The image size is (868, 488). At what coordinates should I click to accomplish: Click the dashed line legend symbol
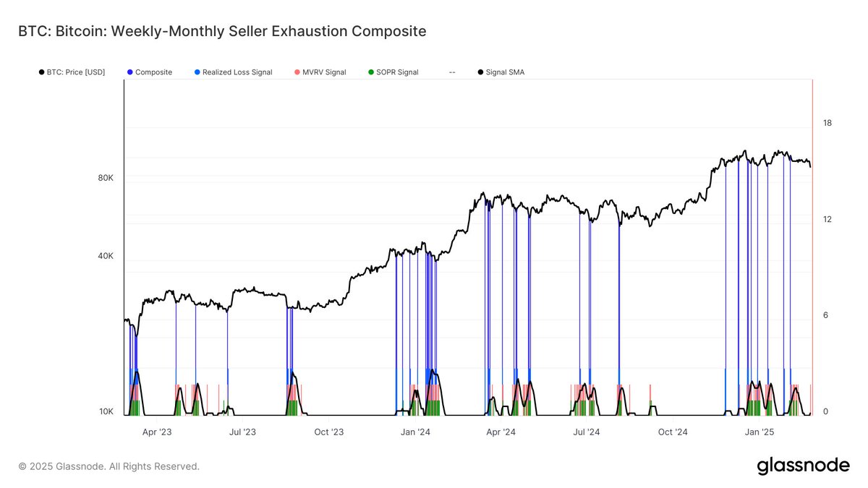pyautogui.click(x=453, y=72)
